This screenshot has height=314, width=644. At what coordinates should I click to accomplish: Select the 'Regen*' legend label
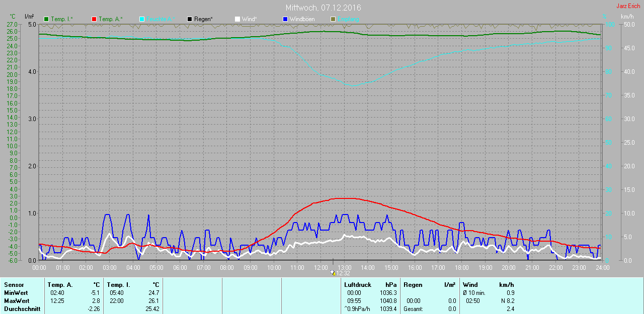pos(203,19)
